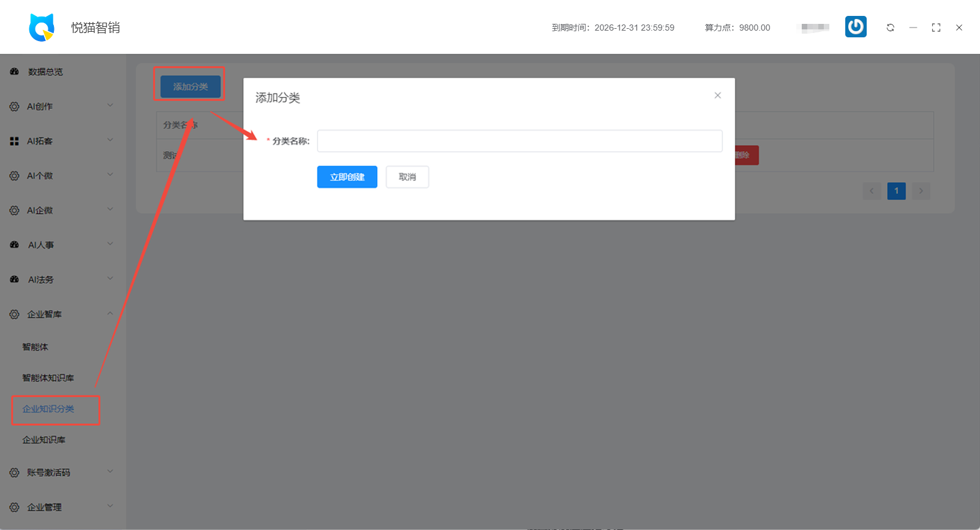Close the 添加分类 dialog with X icon
Screen dimensions: 980x530
tap(717, 95)
